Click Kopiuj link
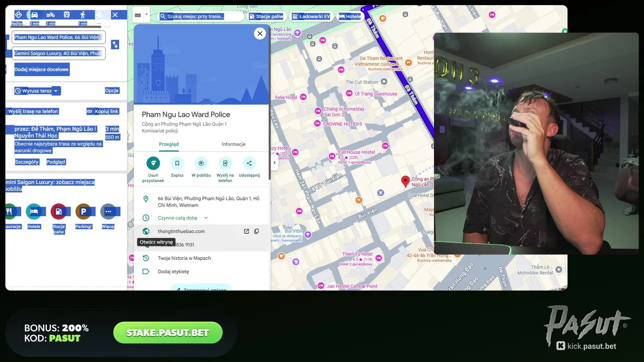Image resolution: width=644 pixels, height=362 pixels. point(103,111)
